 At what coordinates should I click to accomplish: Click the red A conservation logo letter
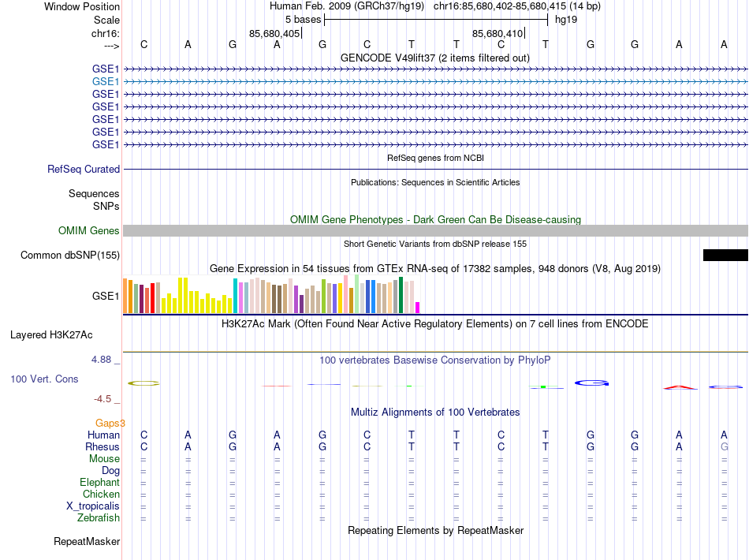point(680,387)
